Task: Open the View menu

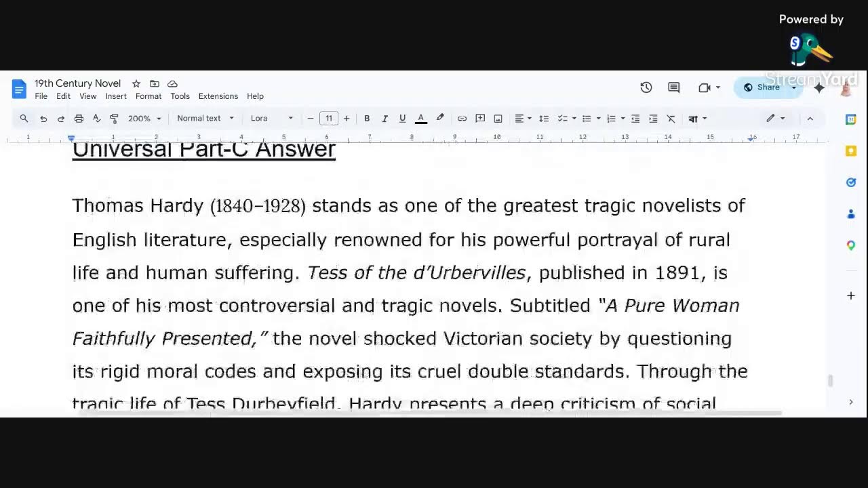Action: 88,96
